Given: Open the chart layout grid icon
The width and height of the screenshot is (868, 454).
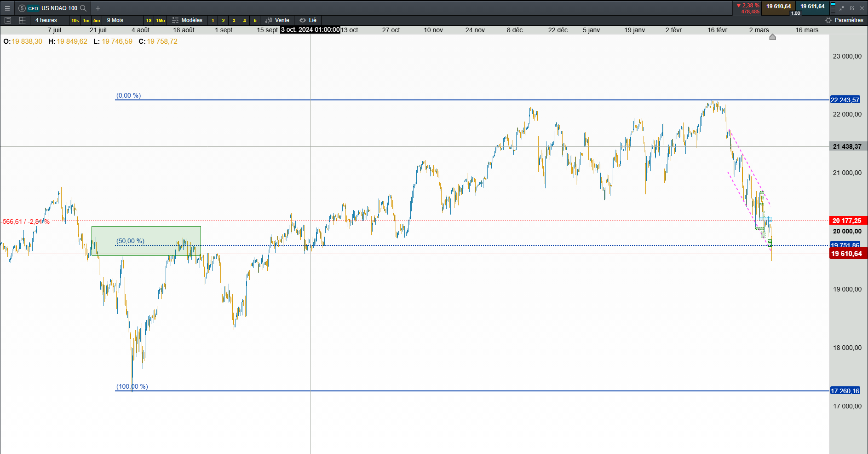Looking at the screenshot, I should 23,20.
